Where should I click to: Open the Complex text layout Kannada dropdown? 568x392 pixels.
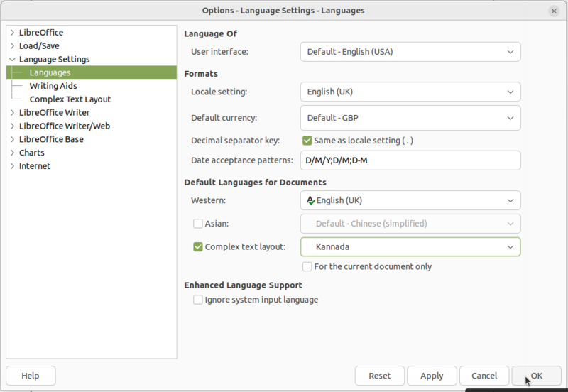[x=410, y=247]
